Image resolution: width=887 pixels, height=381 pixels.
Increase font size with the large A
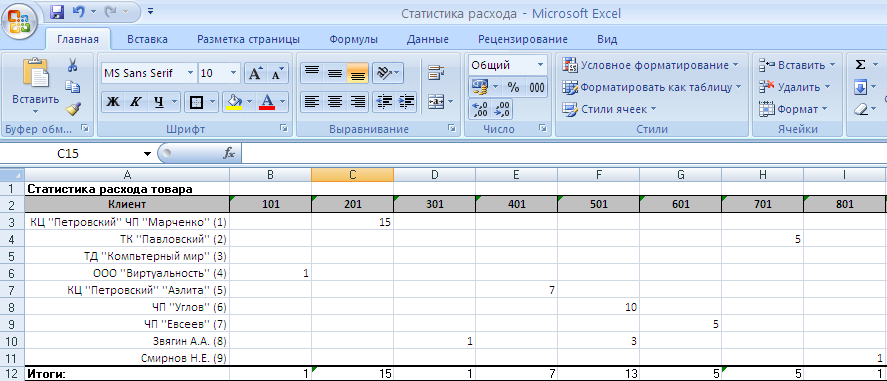[x=255, y=73]
